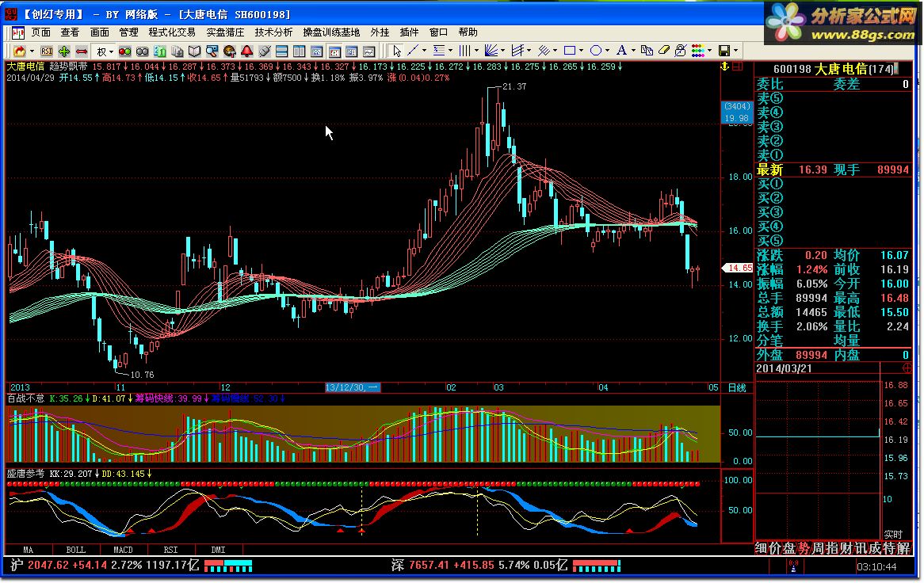924x583 pixels.
Task: Open the 查看 menu
Action: coord(70,32)
